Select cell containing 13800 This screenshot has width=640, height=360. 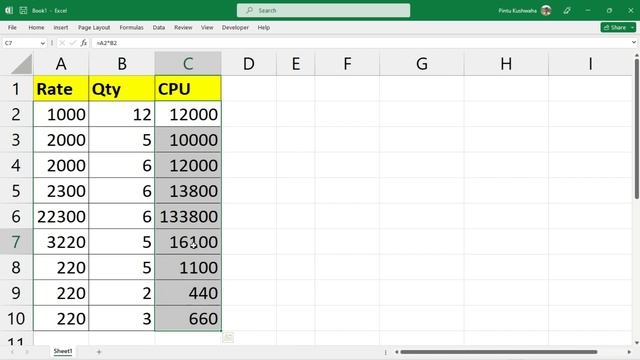[x=188, y=191]
